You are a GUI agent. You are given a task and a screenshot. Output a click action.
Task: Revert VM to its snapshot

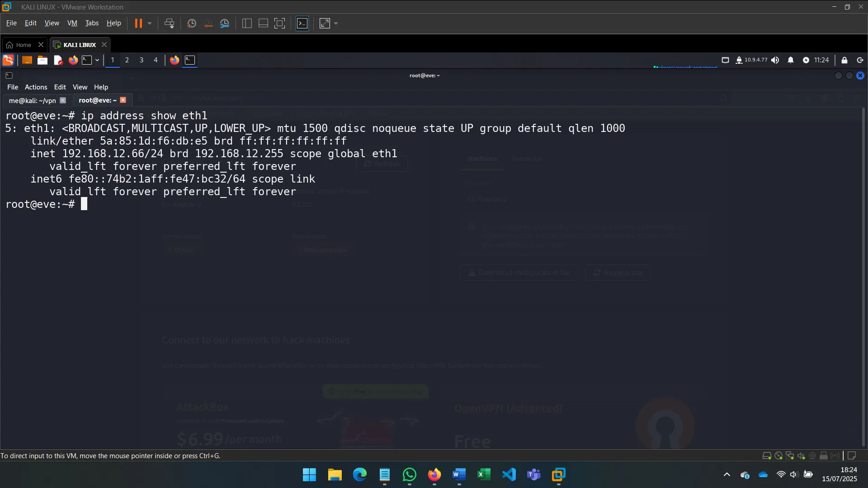tap(208, 23)
